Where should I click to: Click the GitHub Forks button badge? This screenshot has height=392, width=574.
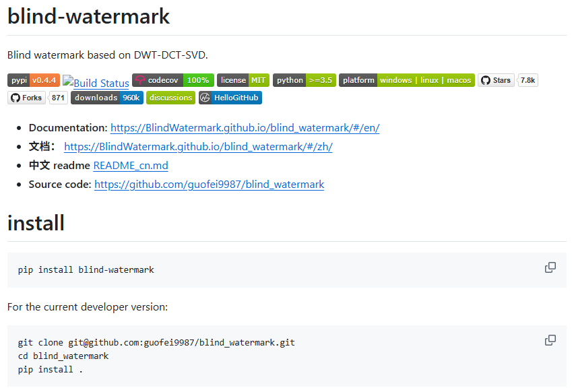tap(26, 98)
